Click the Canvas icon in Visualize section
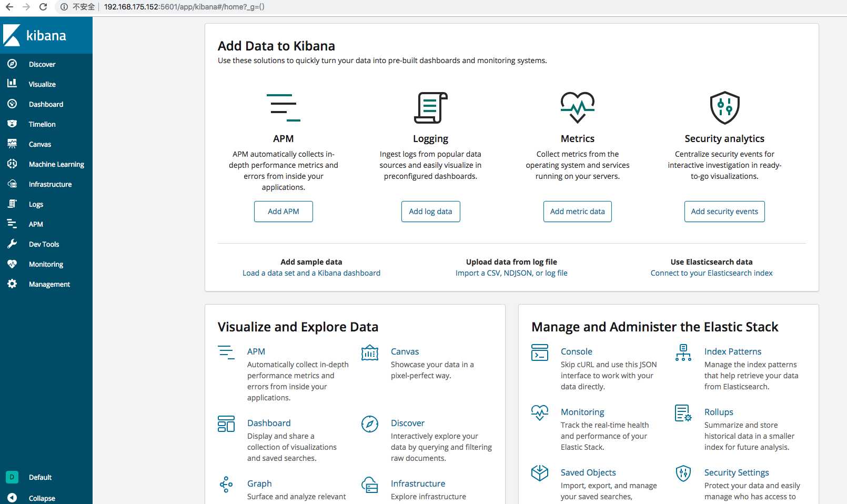Image resolution: width=847 pixels, height=504 pixels. point(370,352)
